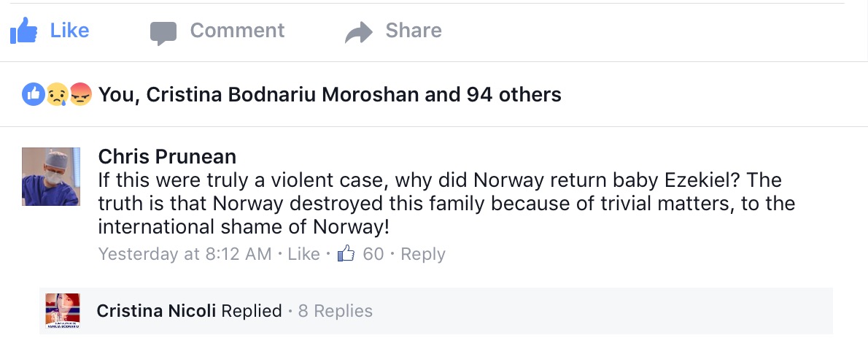868x346 pixels.
Task: Open Cristina Nicoli's profile name
Action: 156,311
